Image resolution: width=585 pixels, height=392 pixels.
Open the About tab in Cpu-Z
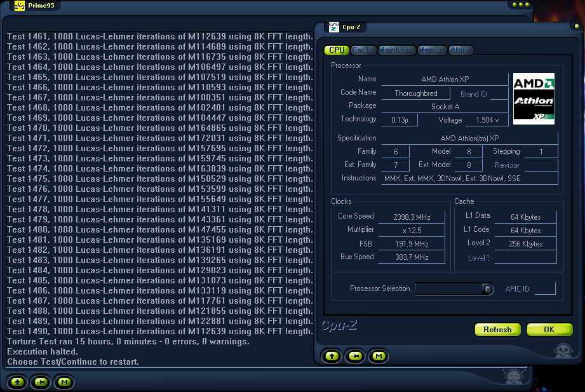click(461, 50)
